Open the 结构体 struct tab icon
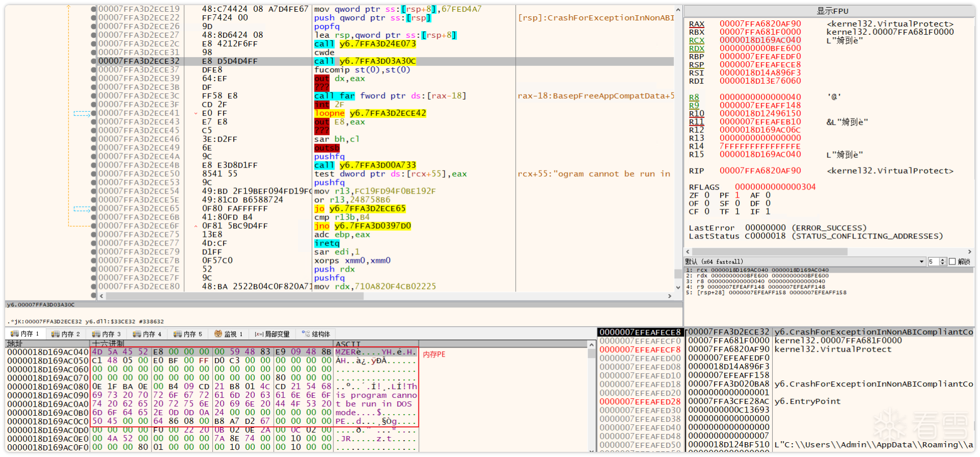The image size is (980, 457). 306,334
